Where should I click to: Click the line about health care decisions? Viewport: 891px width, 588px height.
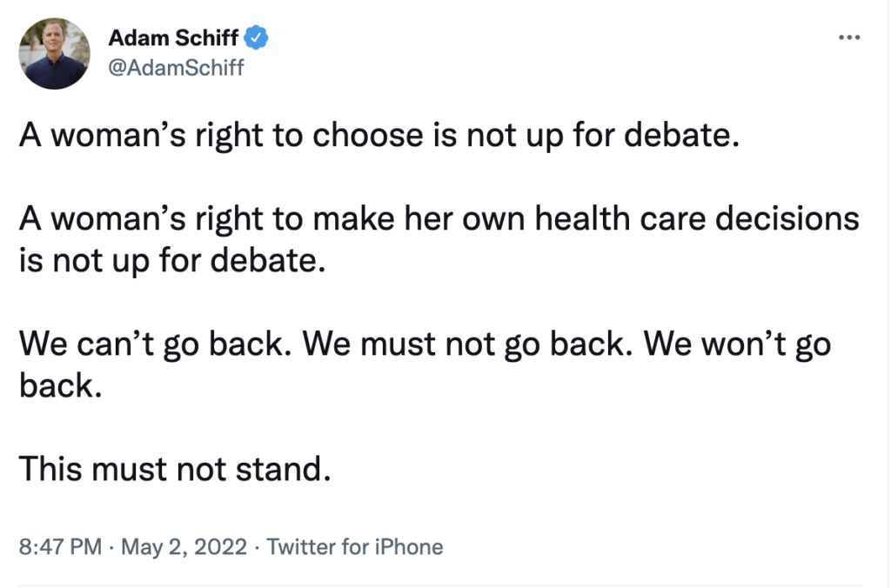(439, 219)
